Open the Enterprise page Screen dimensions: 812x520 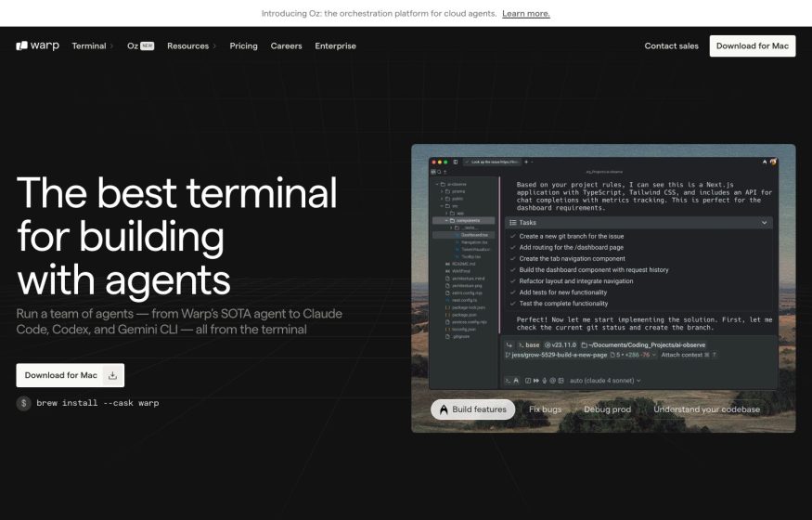pyautogui.click(x=335, y=46)
